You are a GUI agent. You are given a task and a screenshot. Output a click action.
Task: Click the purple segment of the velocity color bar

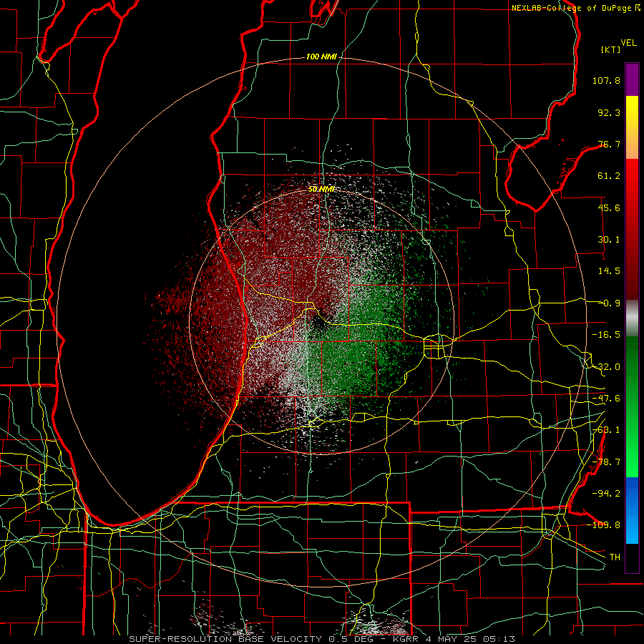632,80
